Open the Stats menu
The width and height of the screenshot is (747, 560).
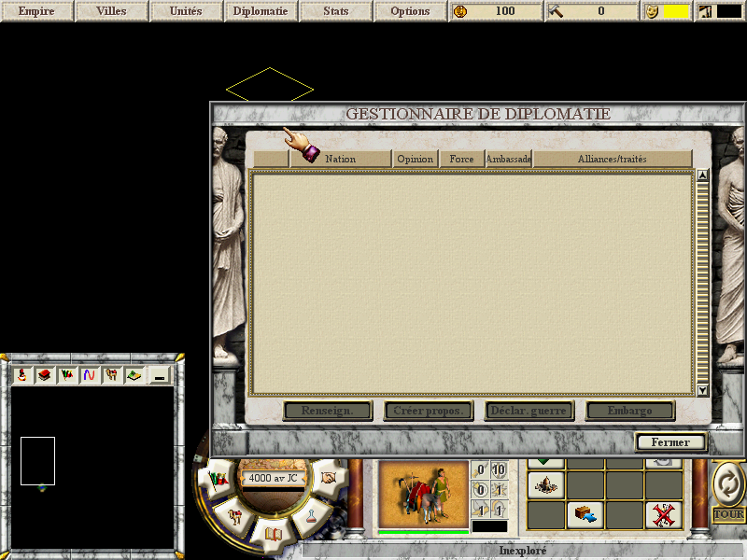coord(336,11)
